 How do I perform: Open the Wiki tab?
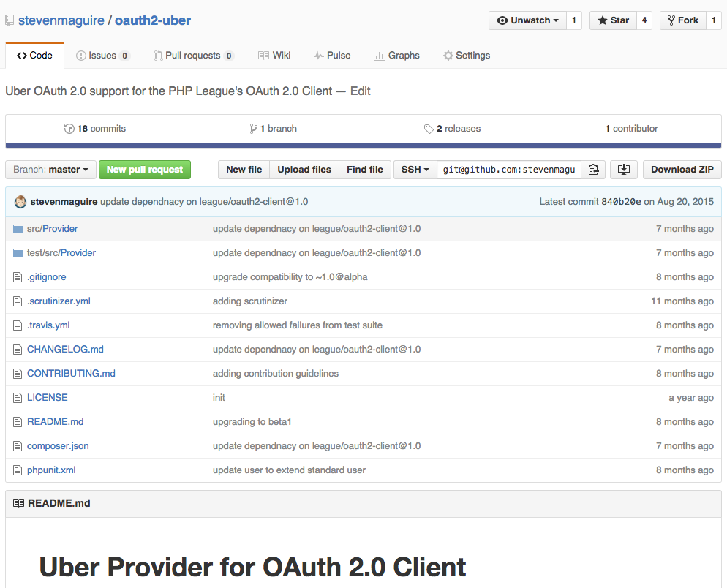tap(274, 55)
